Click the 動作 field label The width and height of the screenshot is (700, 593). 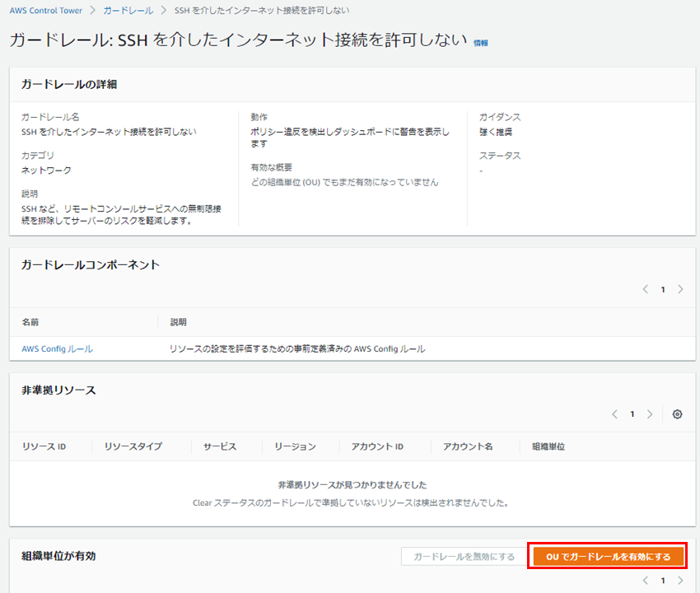259,117
